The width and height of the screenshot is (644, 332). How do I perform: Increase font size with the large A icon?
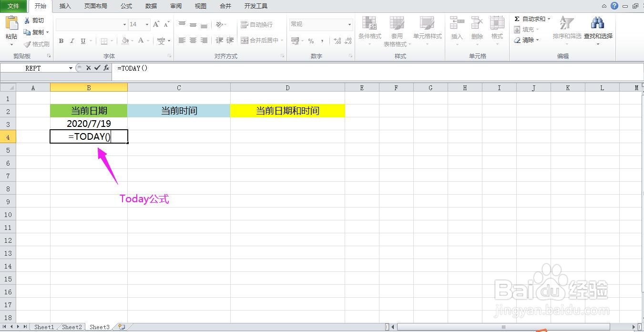(x=156, y=24)
